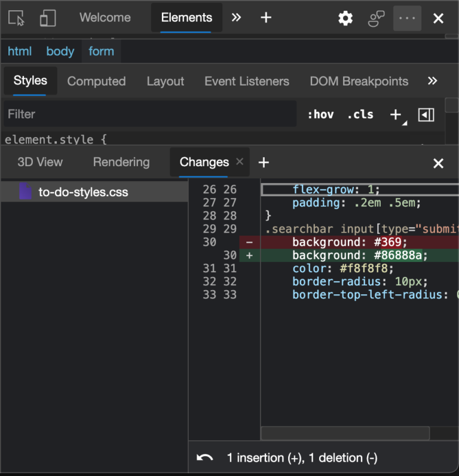Viewport: 459px width, 476px height.
Task: Click the new style rule plus icon
Action: click(395, 115)
